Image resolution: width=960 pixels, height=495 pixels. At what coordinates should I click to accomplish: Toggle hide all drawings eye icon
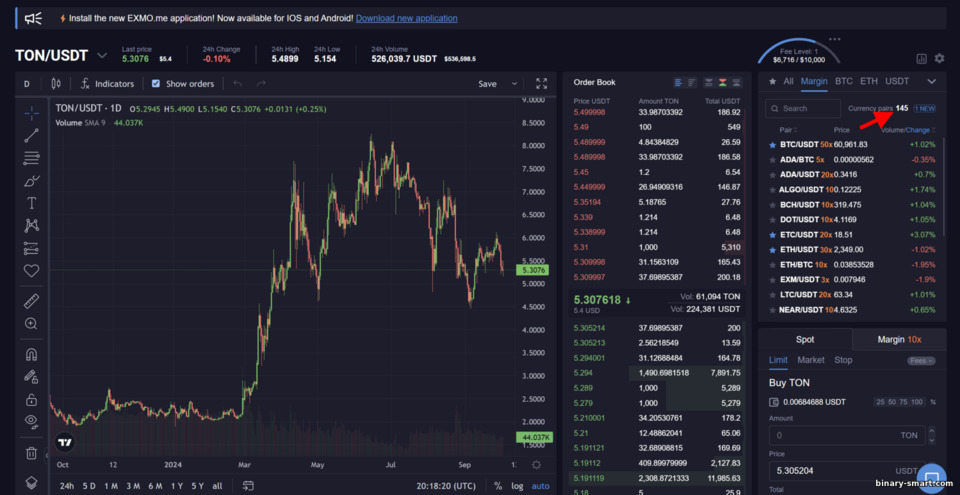pos(31,421)
